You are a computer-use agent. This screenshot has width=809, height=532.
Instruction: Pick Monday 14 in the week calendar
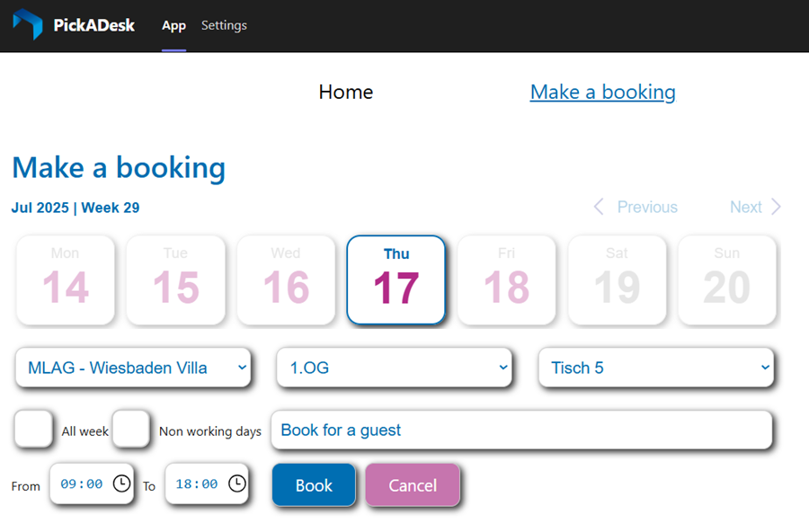click(65, 279)
